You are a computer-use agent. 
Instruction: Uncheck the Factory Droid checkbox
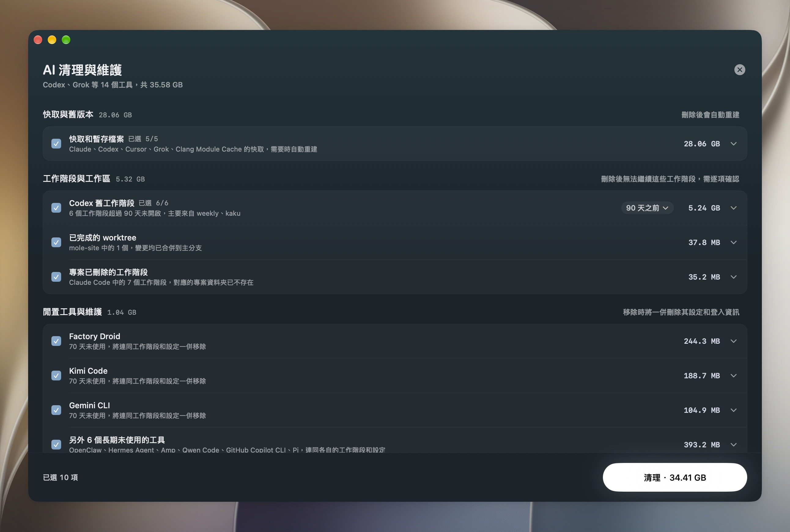coord(56,341)
